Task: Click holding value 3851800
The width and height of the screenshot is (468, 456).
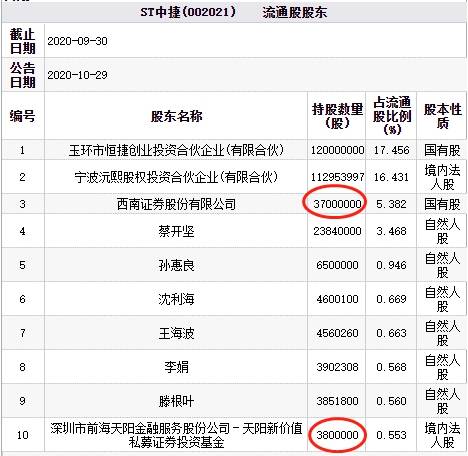Action: click(337, 401)
